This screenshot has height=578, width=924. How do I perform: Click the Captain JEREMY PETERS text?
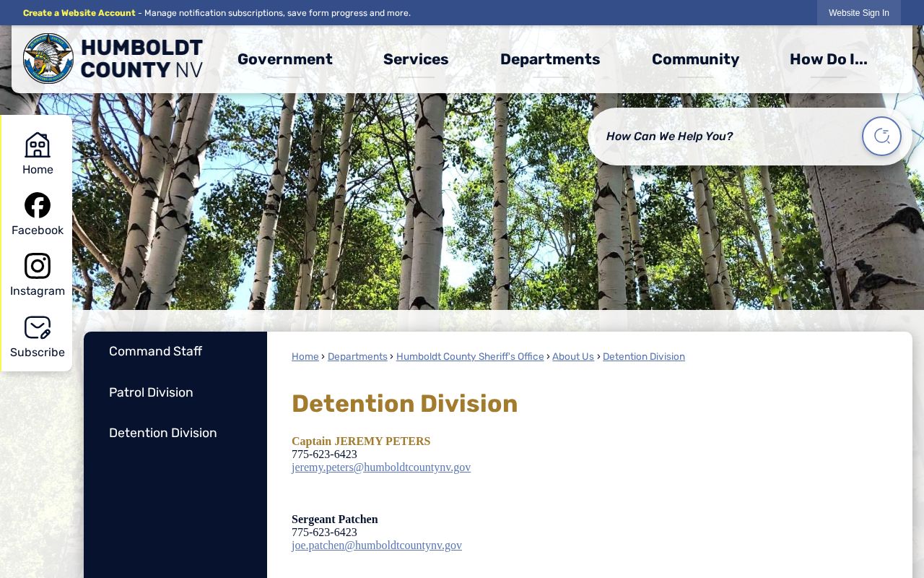click(361, 441)
